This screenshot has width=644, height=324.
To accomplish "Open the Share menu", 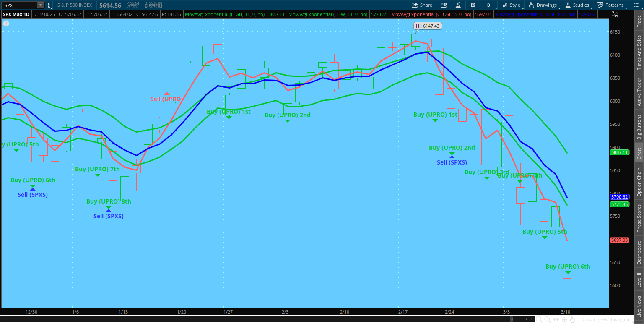I will [x=422, y=5].
